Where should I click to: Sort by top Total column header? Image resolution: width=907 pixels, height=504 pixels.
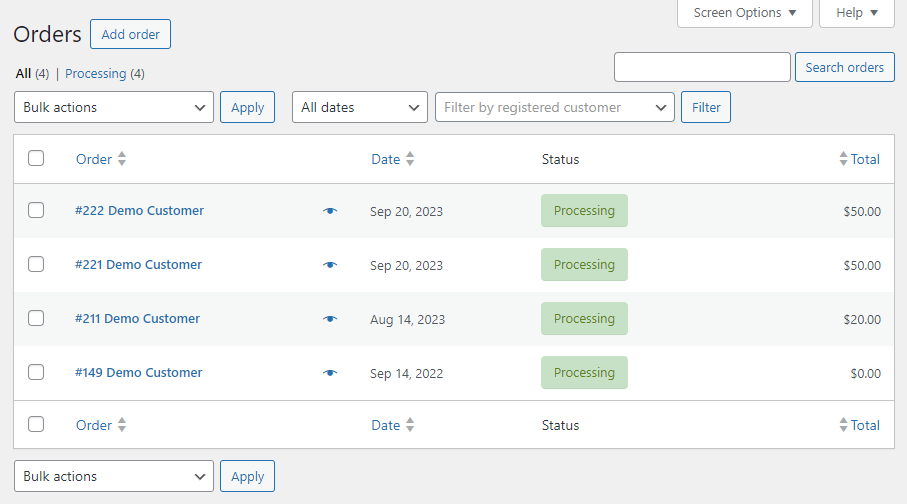(x=865, y=159)
